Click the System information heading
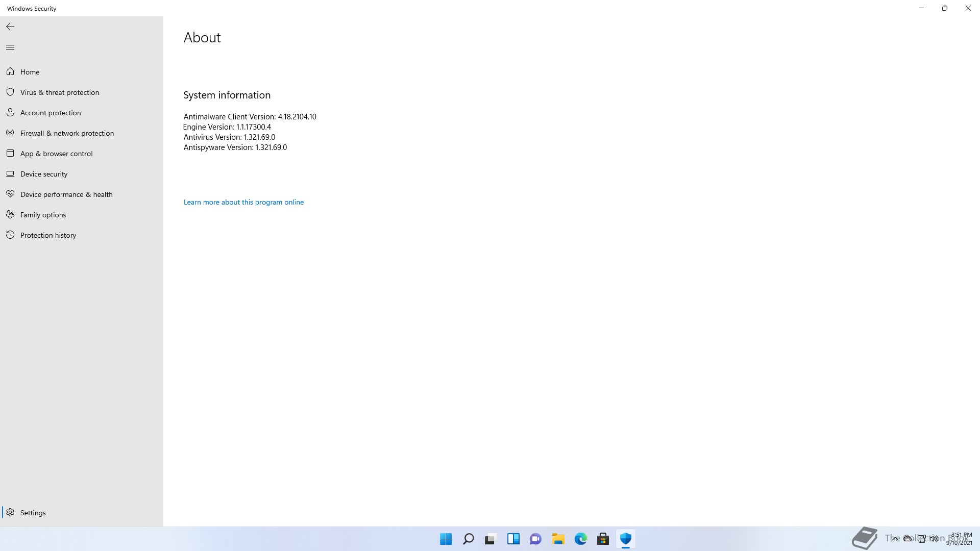This screenshot has width=980, height=551. [227, 95]
